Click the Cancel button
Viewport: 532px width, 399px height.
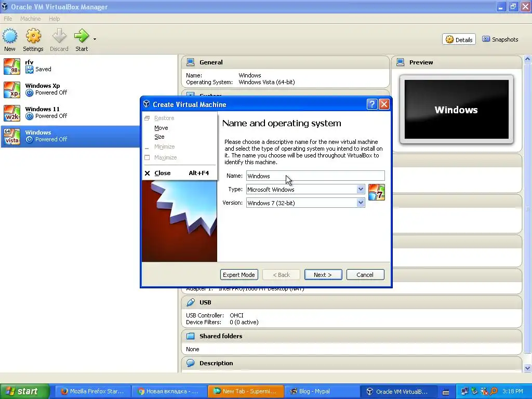(365, 275)
